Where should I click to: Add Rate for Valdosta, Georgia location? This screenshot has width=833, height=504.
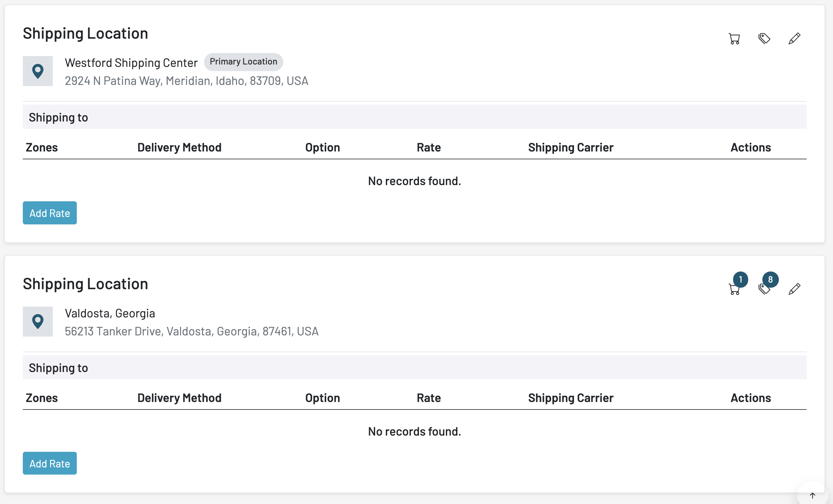click(50, 463)
